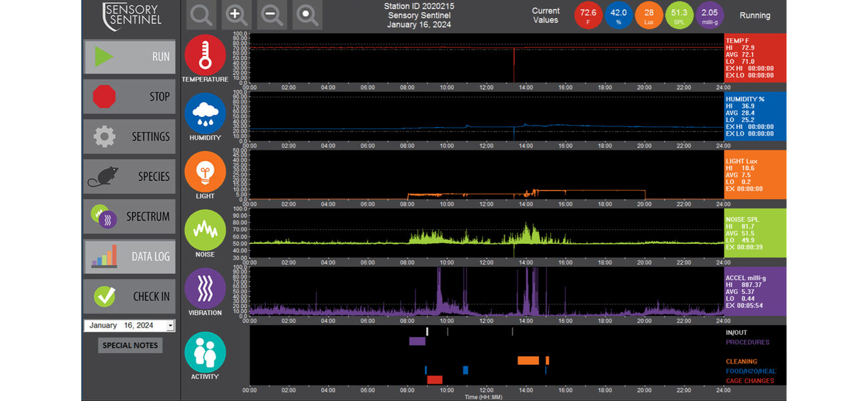Click the FOOD/H2O/HEAL legend label
868x401 pixels.
coord(751,371)
